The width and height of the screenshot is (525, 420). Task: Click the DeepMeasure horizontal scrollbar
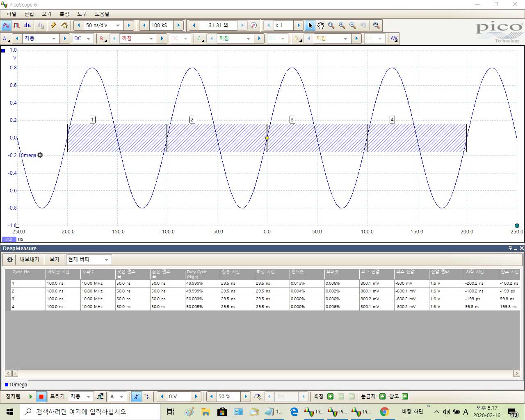pyautogui.click(x=262, y=374)
